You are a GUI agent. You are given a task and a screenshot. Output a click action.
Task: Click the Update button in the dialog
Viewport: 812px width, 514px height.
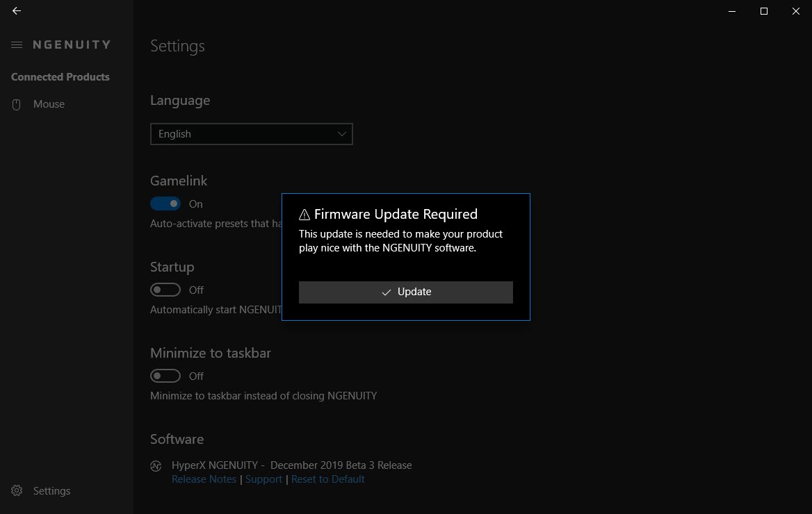(x=405, y=292)
